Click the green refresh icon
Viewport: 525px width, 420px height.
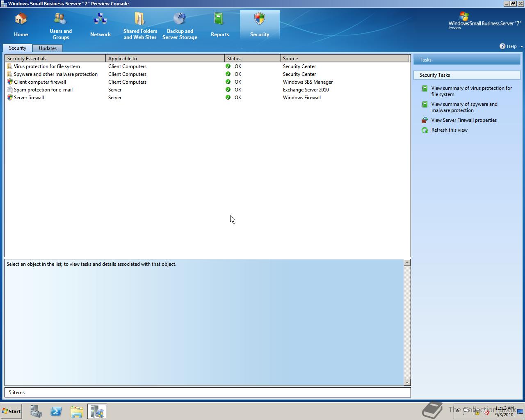tap(425, 130)
